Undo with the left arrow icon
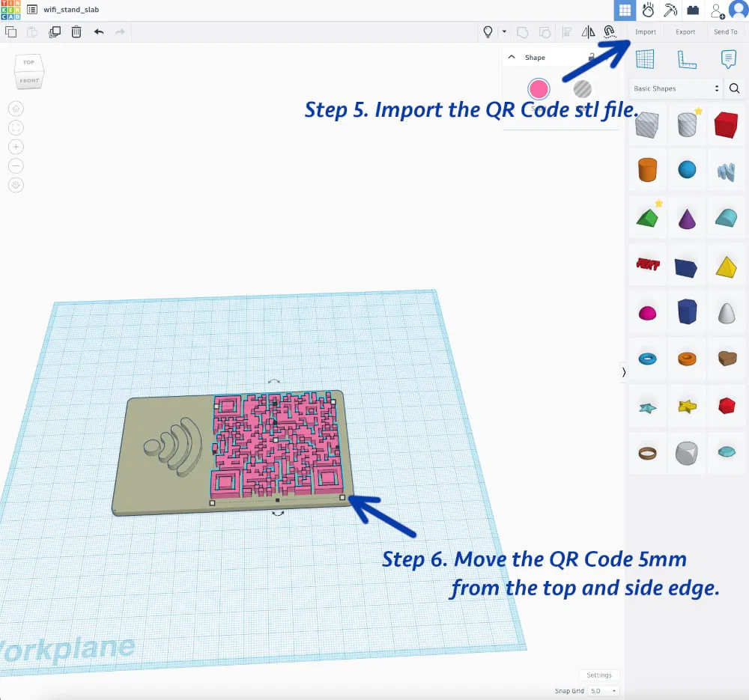Screen dimensions: 749x700 [99, 32]
